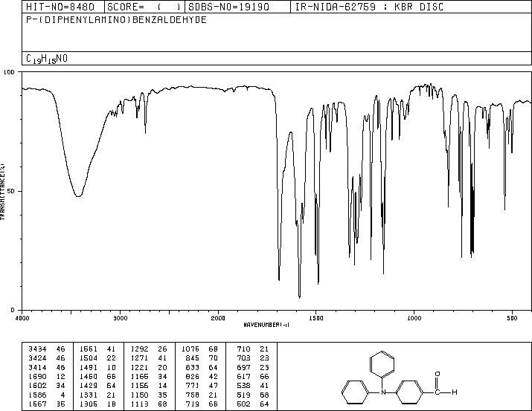This screenshot has width=532, height=411.
Task: Click transmittance 4 beside 1586
Action: pyautogui.click(x=63, y=395)
